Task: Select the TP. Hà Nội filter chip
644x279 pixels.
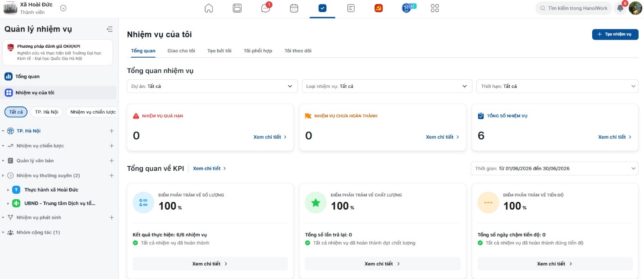Action: pyautogui.click(x=47, y=112)
